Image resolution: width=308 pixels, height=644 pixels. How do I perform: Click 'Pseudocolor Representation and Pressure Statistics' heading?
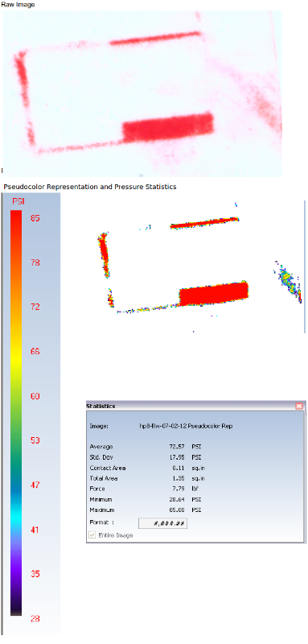click(x=90, y=187)
